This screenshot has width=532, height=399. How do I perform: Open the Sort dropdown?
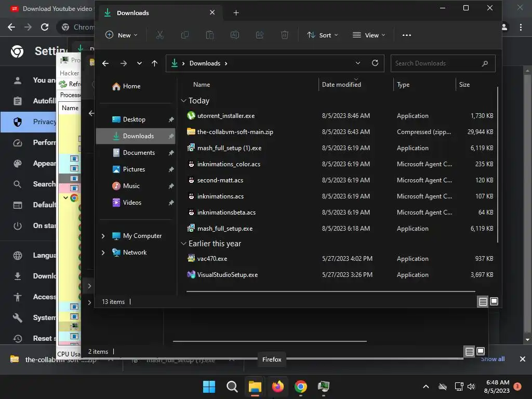point(322,35)
